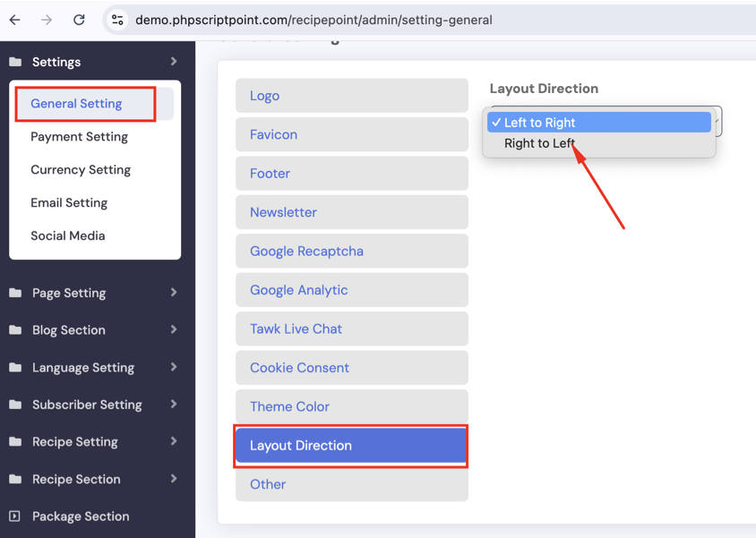Expand the Blog Section chevron
Screen dimensions: 756x538
174,329
